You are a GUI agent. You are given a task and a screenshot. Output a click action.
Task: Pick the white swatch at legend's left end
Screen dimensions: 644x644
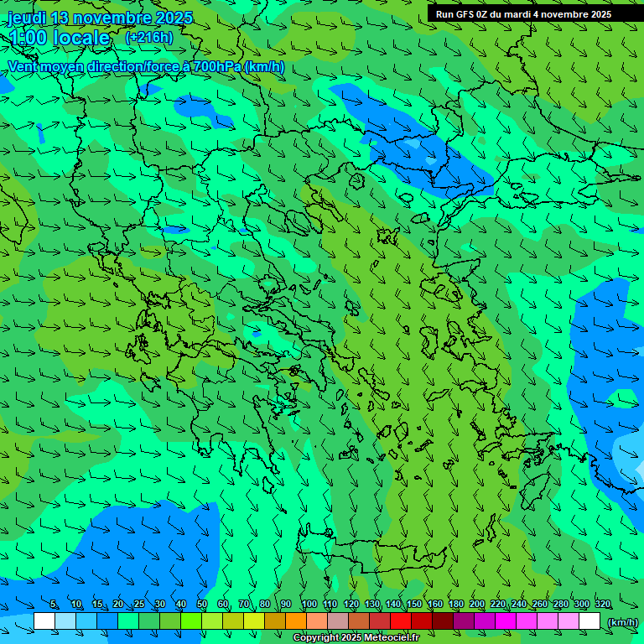(x=44, y=621)
